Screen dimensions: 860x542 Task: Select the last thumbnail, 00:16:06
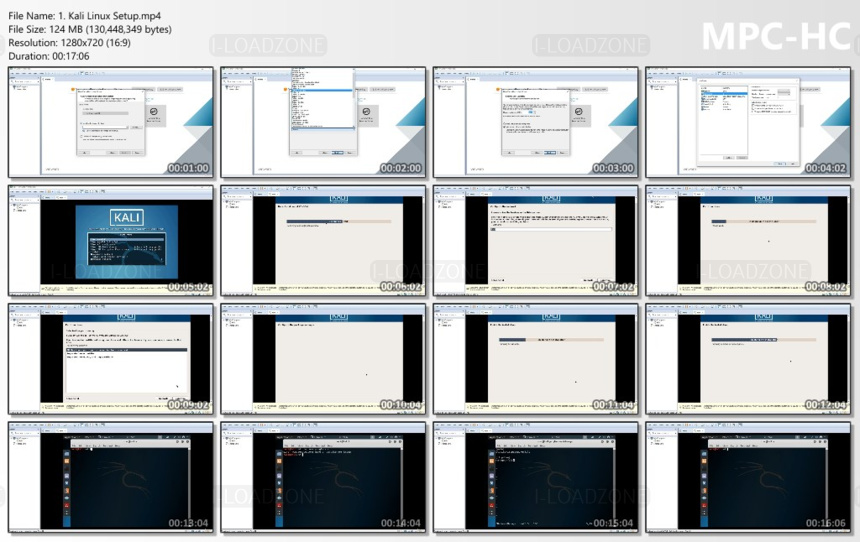click(748, 477)
